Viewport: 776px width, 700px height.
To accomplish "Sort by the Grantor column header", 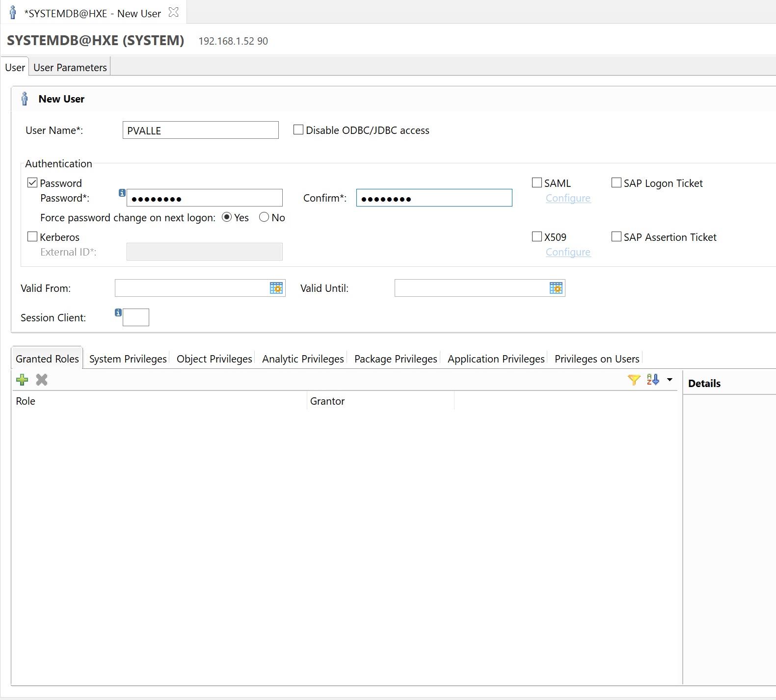I will point(327,401).
